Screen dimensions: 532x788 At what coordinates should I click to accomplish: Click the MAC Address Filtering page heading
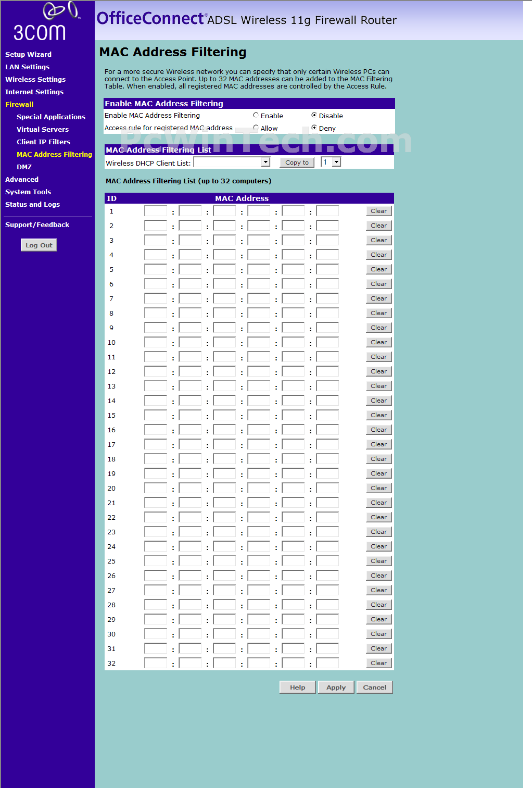tap(173, 52)
